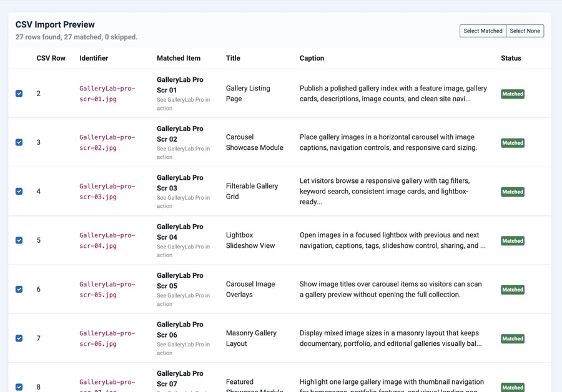Click the Matched Item column header
Viewport: 562px width, 392px height.
click(x=179, y=58)
